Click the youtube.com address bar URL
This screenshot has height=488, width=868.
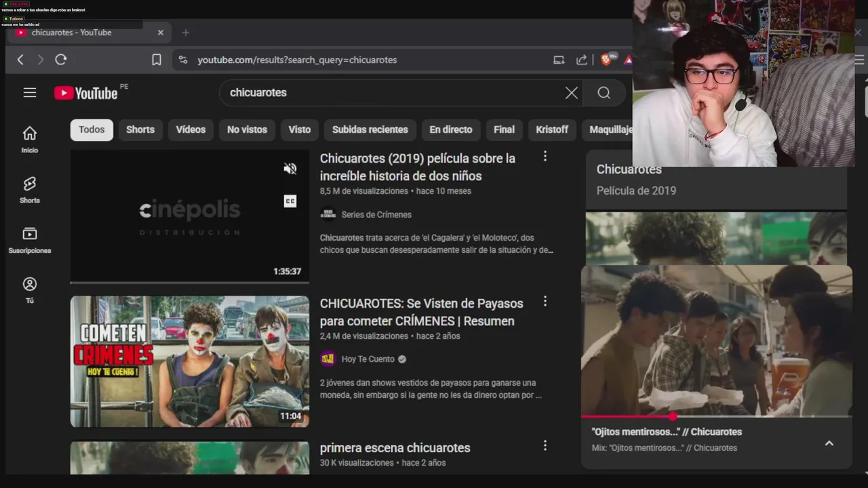point(297,60)
